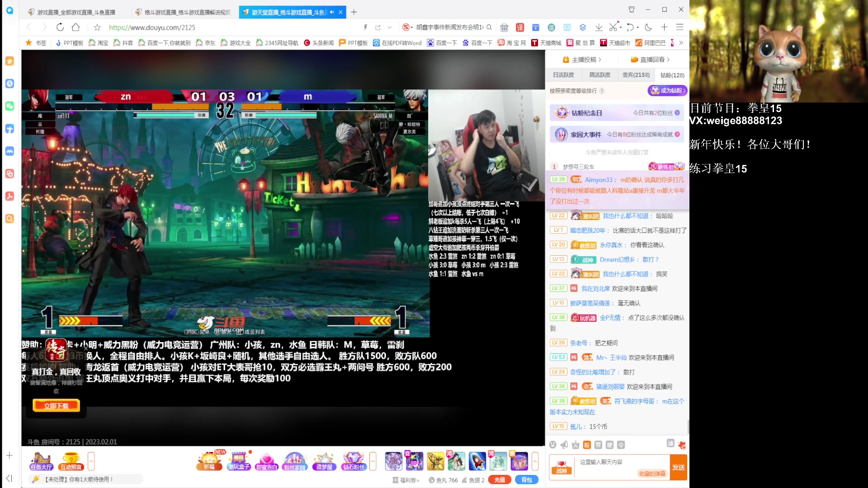Collapse the browser sidebar
The width and height of the screenshot is (868, 488).
point(9,478)
